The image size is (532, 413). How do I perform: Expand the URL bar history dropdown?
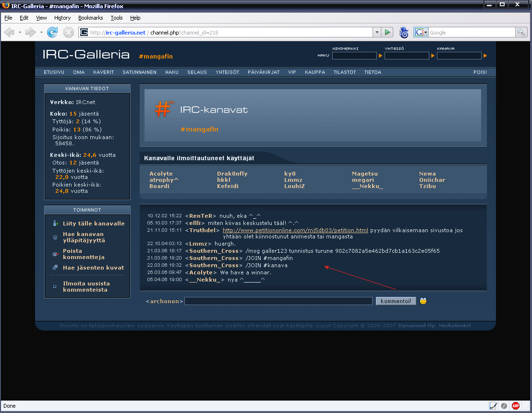pyautogui.click(x=376, y=33)
